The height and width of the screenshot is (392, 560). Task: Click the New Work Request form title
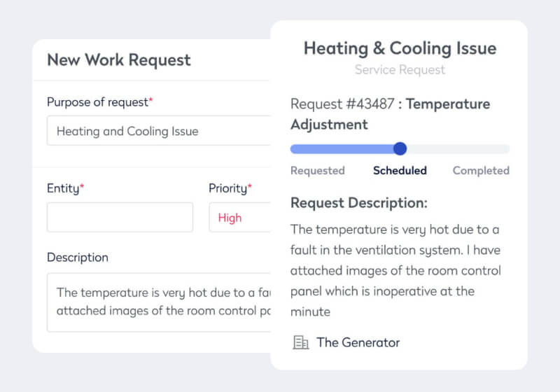point(118,60)
